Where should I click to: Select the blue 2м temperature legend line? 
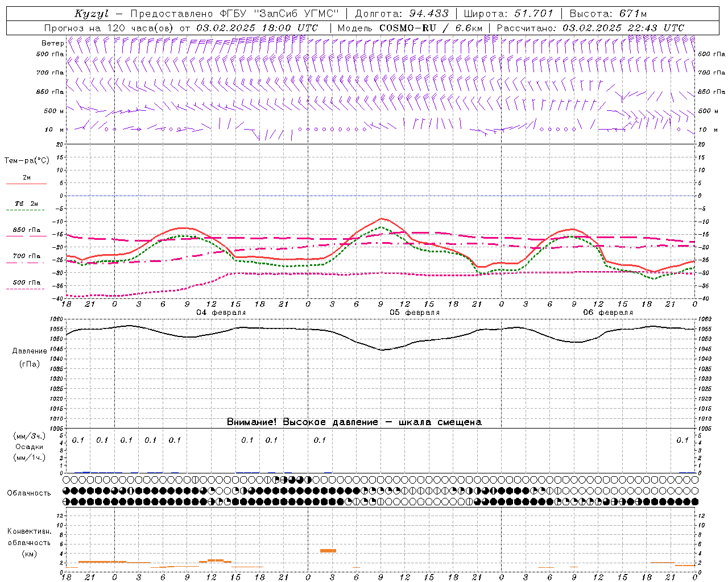[26, 184]
